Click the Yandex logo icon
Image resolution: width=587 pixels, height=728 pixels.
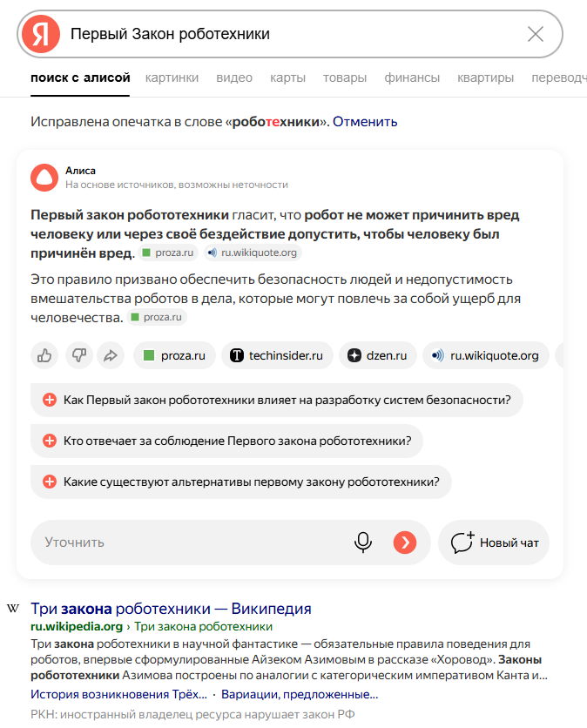pos(41,34)
